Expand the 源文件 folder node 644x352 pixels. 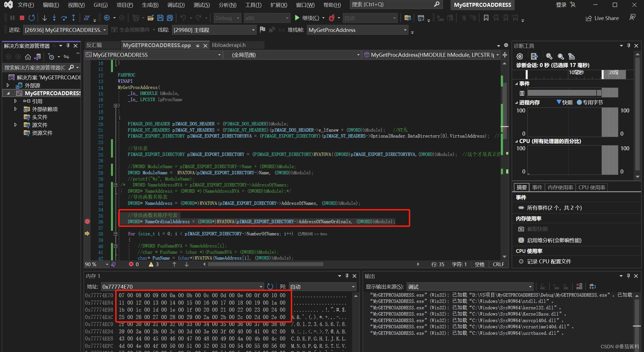tap(16, 125)
